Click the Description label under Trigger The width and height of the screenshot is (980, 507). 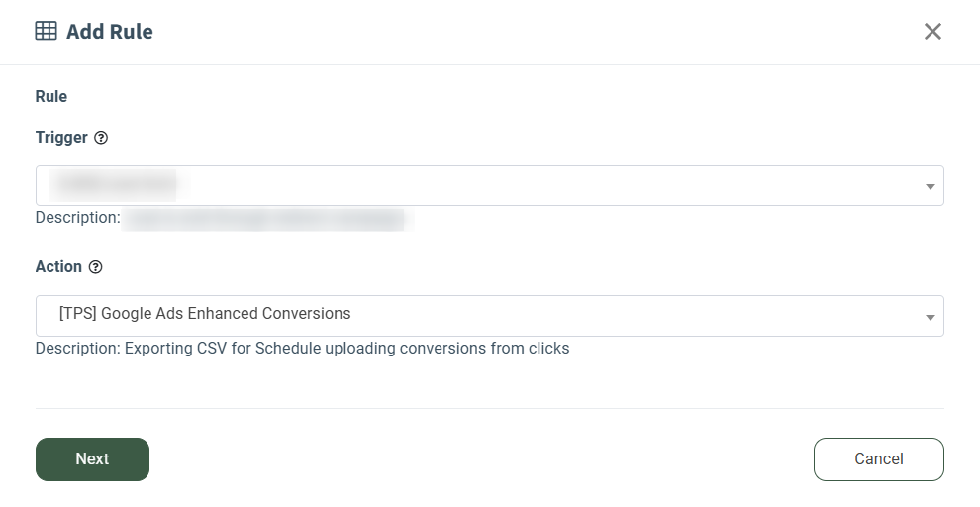coord(77,218)
